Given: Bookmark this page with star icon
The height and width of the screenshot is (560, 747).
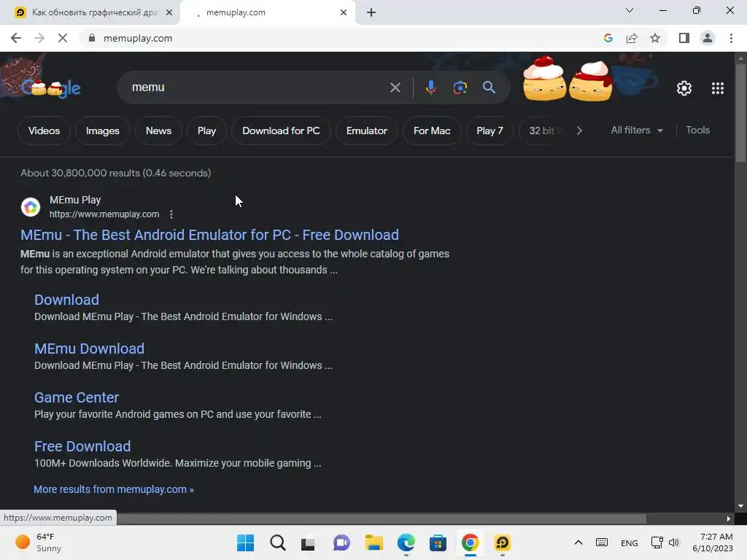Looking at the screenshot, I should coord(655,38).
